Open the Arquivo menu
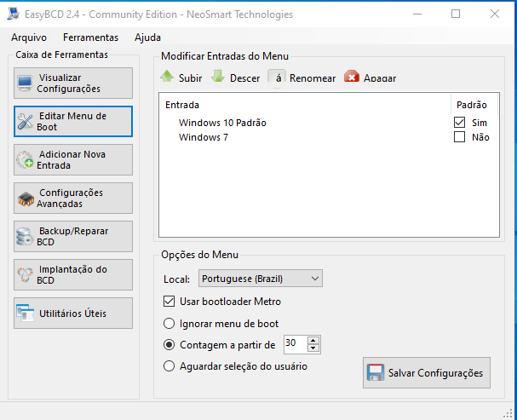 [29, 37]
